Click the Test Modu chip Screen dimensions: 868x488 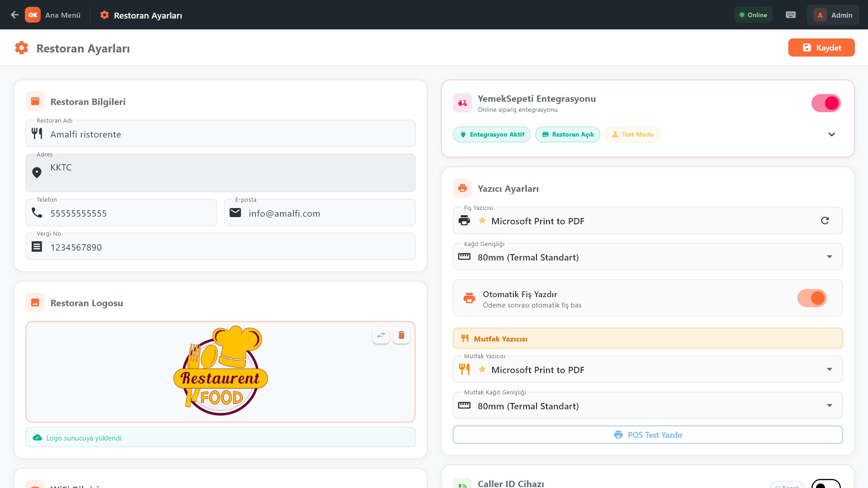pyautogui.click(x=632, y=134)
